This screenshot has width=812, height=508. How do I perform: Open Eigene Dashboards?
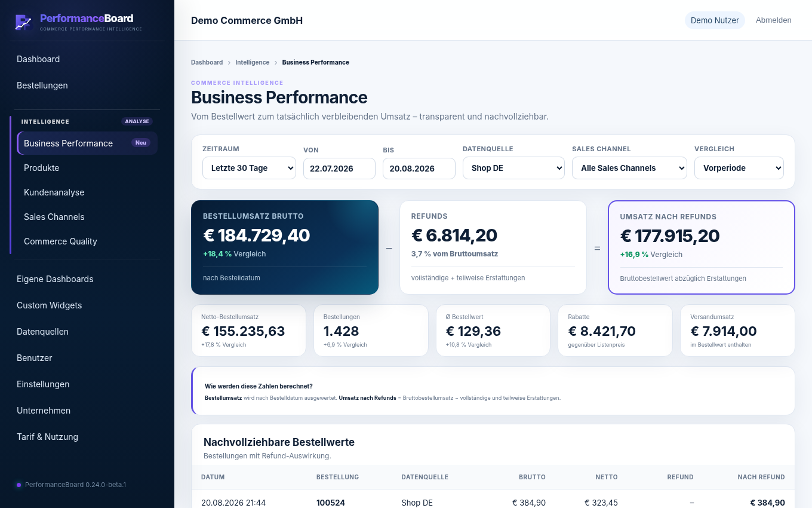tap(87, 279)
